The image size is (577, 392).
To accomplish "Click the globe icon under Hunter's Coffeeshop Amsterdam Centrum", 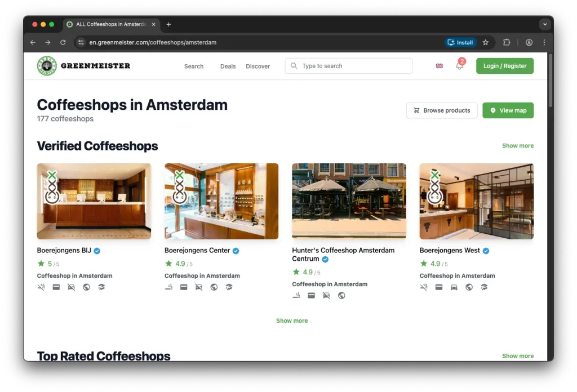I will 341,295.
